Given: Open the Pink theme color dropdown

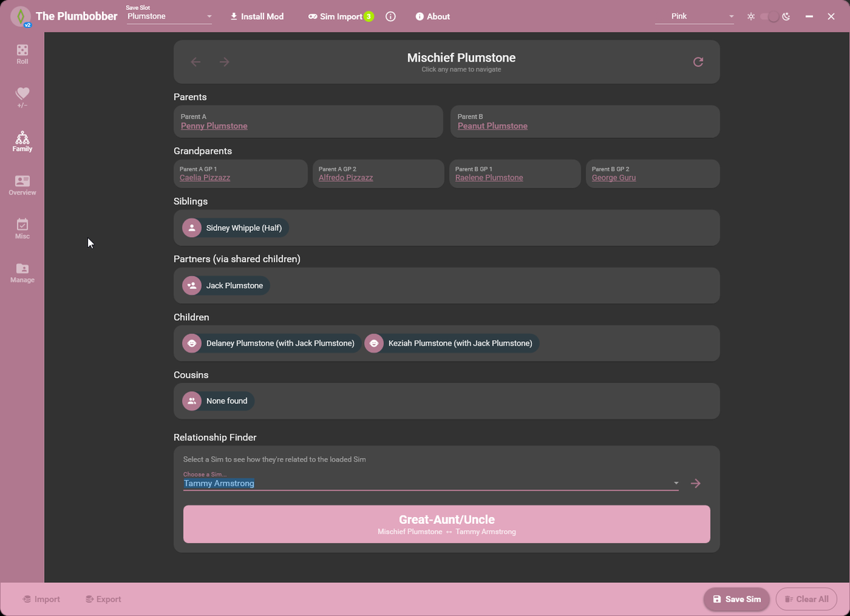Looking at the screenshot, I should pyautogui.click(x=696, y=16).
